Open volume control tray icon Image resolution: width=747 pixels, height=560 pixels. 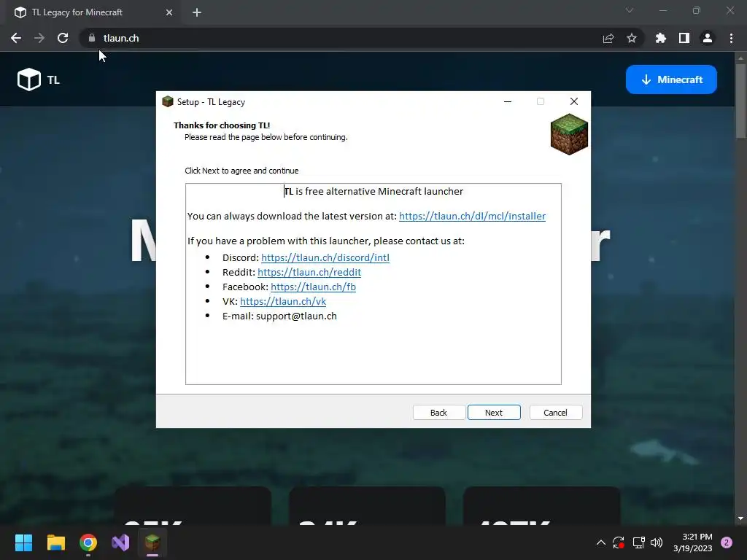pyautogui.click(x=657, y=542)
